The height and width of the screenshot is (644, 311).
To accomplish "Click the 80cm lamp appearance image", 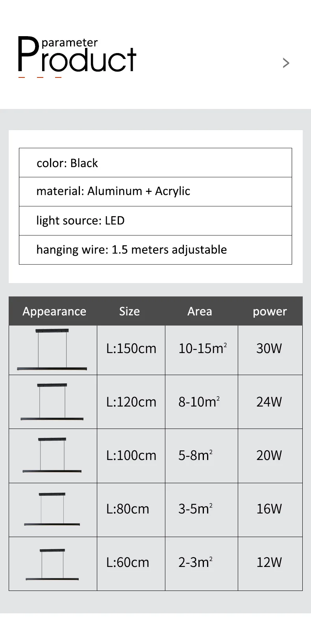I will (x=52, y=509).
